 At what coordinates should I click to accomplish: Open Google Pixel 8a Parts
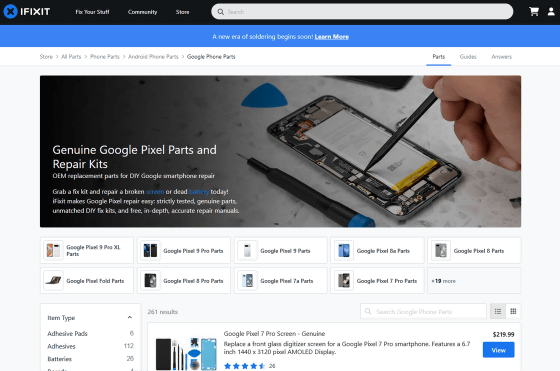377,250
